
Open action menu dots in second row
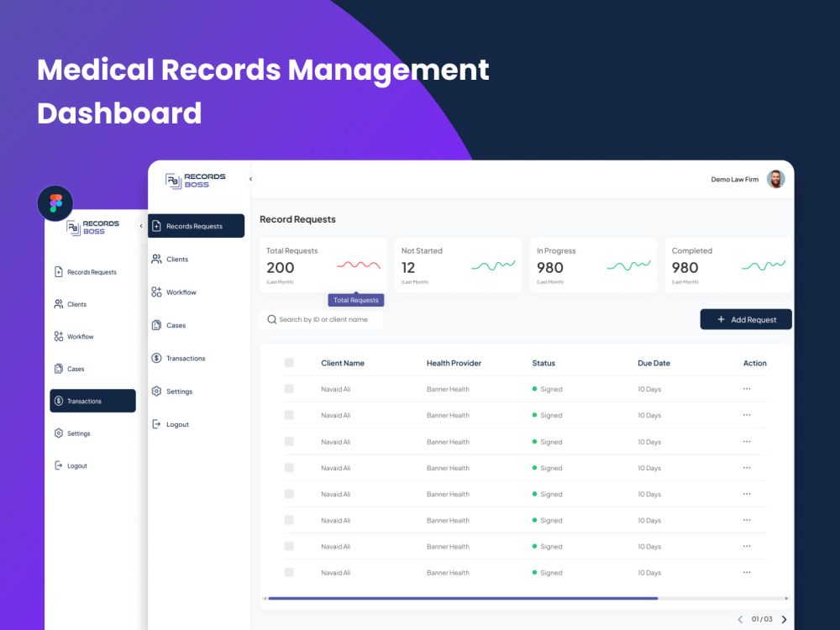point(747,415)
